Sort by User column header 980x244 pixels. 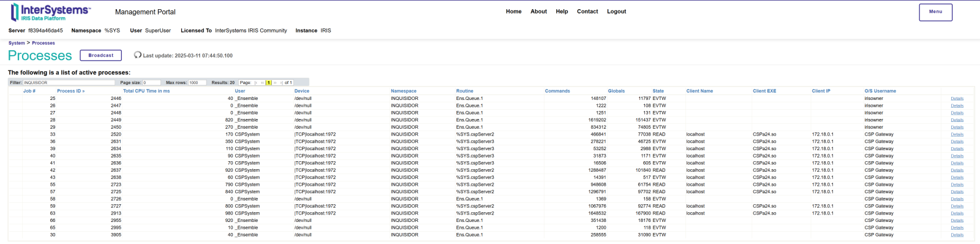click(240, 91)
